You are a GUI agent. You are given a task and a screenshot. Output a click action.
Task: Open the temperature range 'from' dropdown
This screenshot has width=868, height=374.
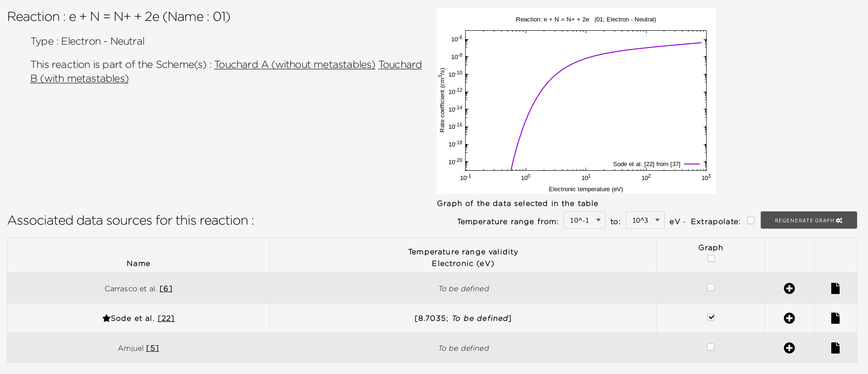point(584,220)
